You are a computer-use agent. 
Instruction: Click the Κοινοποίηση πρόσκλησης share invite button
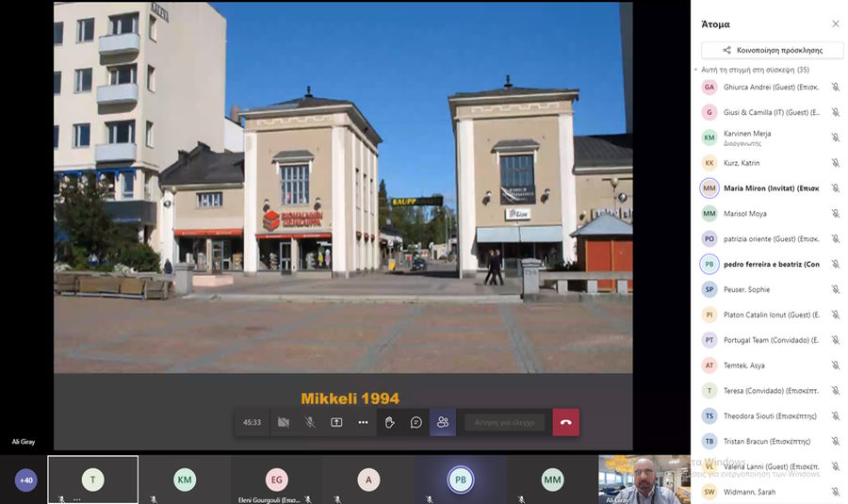772,50
